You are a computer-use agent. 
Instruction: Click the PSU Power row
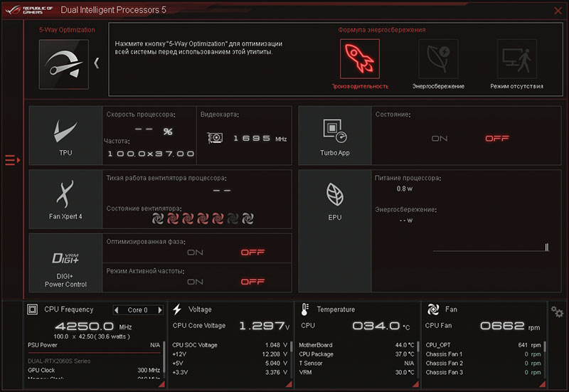[94, 345]
